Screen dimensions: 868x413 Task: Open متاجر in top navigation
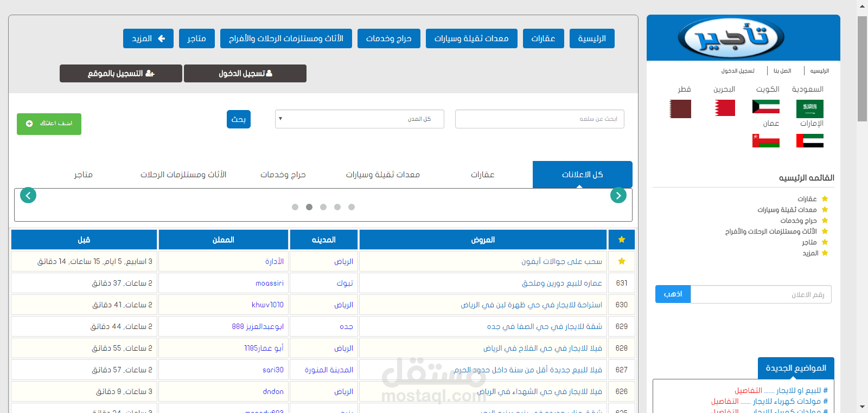pos(196,38)
